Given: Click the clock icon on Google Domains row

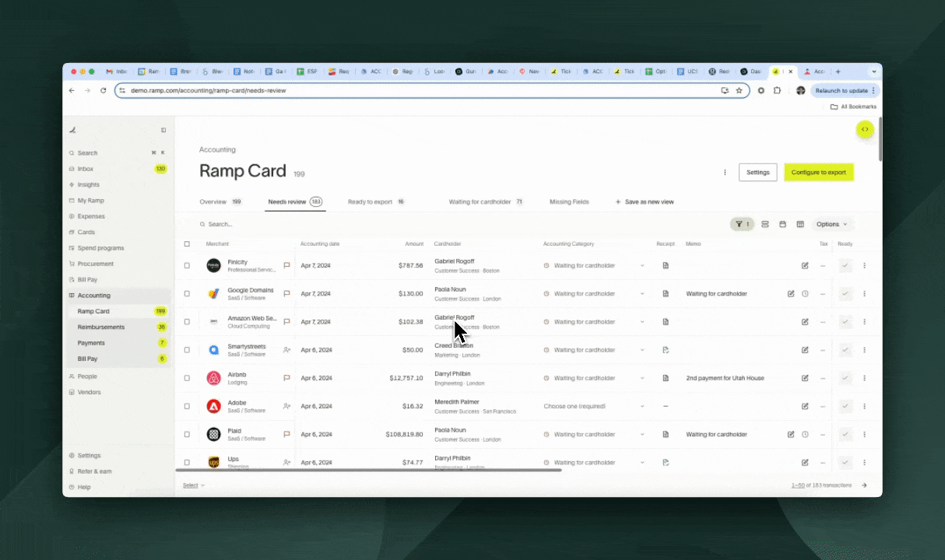Looking at the screenshot, I should 805,293.
